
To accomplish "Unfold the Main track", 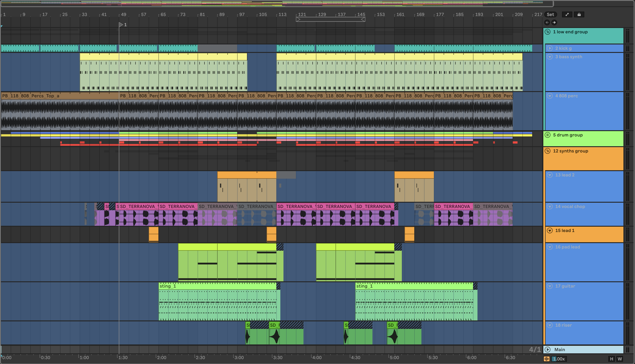I will pyautogui.click(x=548, y=350).
